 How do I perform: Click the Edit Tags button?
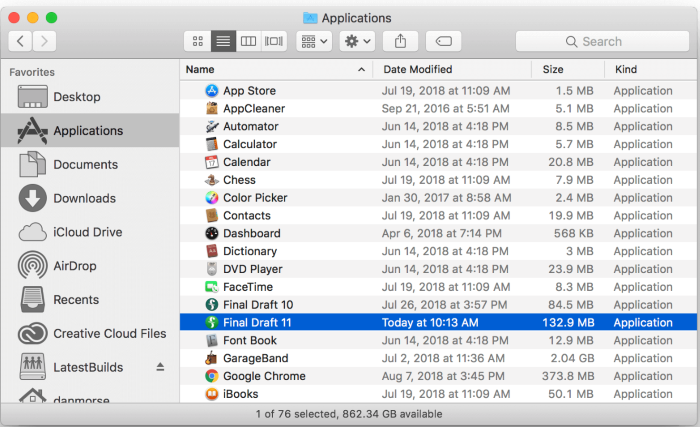point(443,41)
